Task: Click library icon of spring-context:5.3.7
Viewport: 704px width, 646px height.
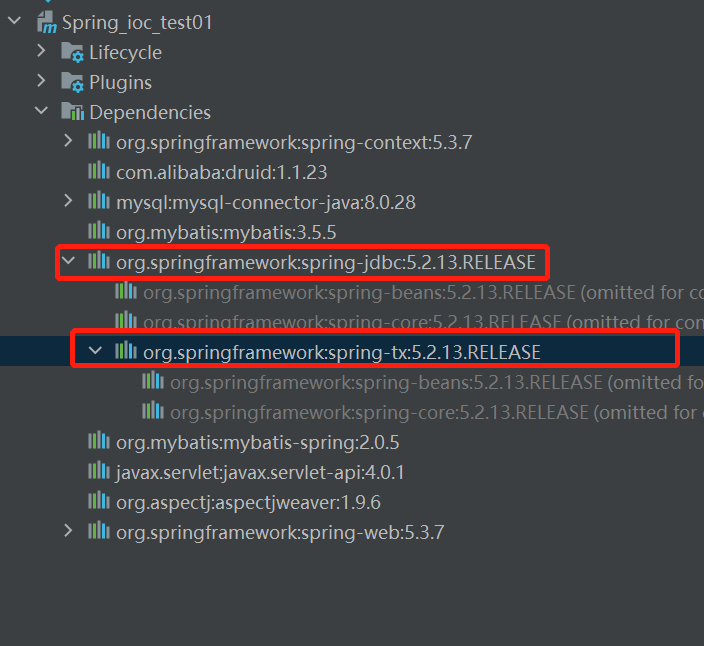Action: [99, 141]
